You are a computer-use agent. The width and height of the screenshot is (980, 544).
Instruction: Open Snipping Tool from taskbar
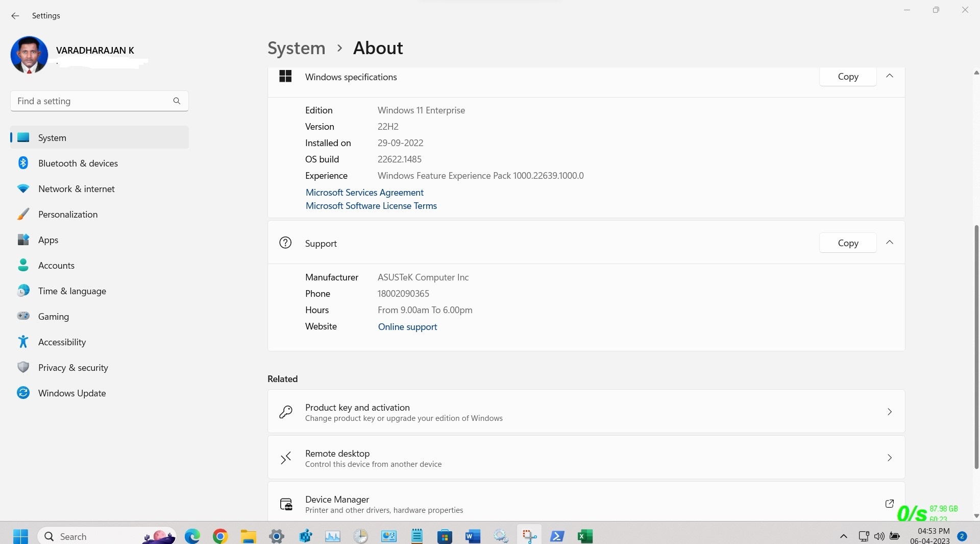[529, 536]
